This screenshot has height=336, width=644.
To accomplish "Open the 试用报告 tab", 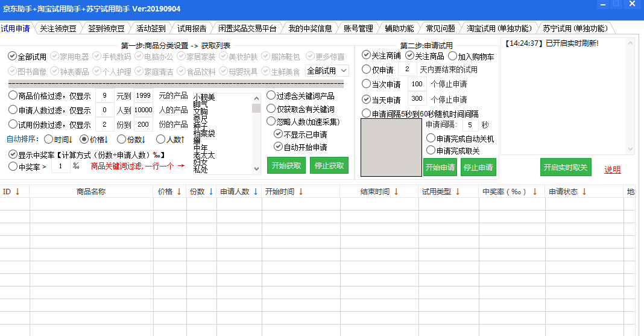I will (x=192, y=28).
